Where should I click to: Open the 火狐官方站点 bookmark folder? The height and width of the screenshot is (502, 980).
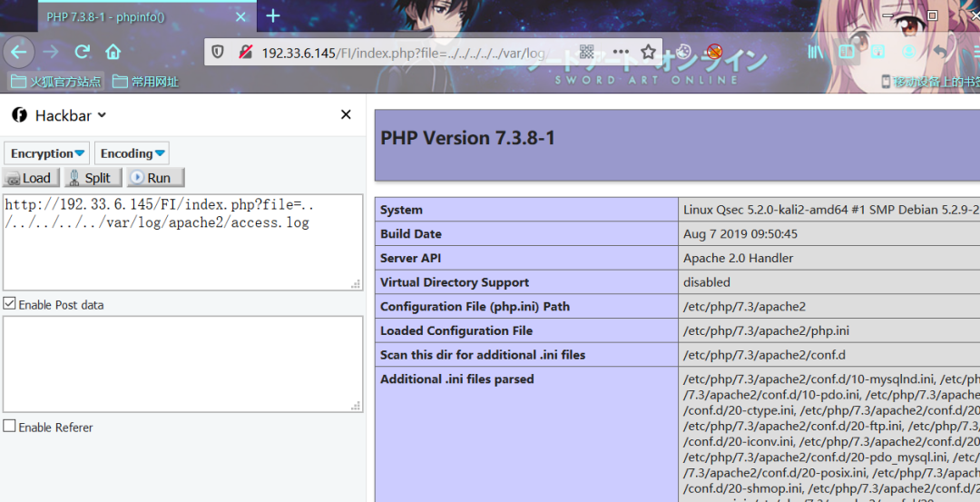(x=55, y=82)
